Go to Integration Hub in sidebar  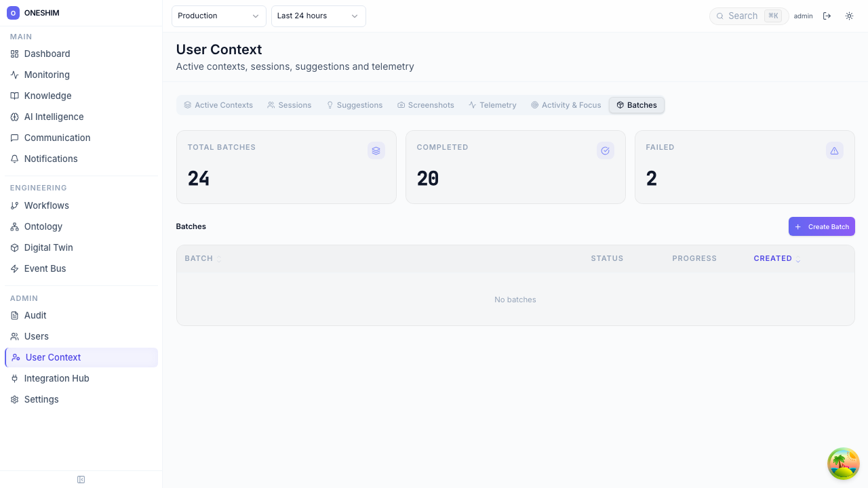point(56,378)
